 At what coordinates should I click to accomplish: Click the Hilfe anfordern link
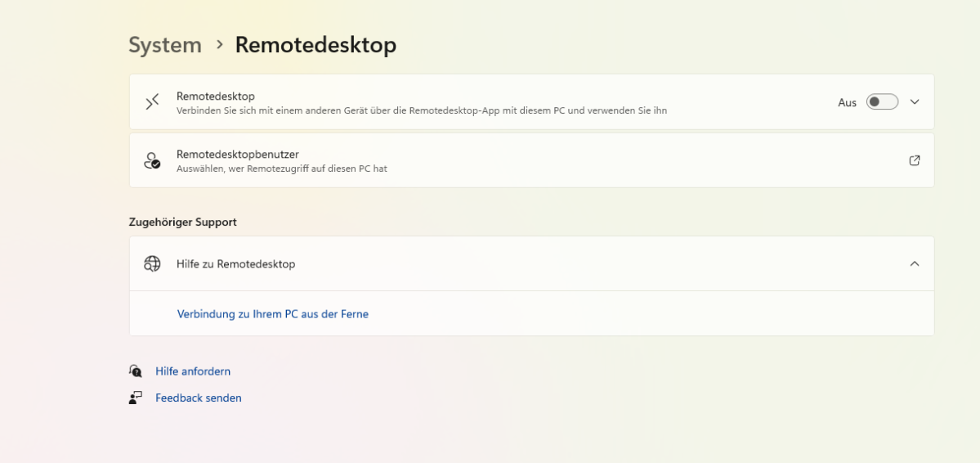tap(193, 371)
